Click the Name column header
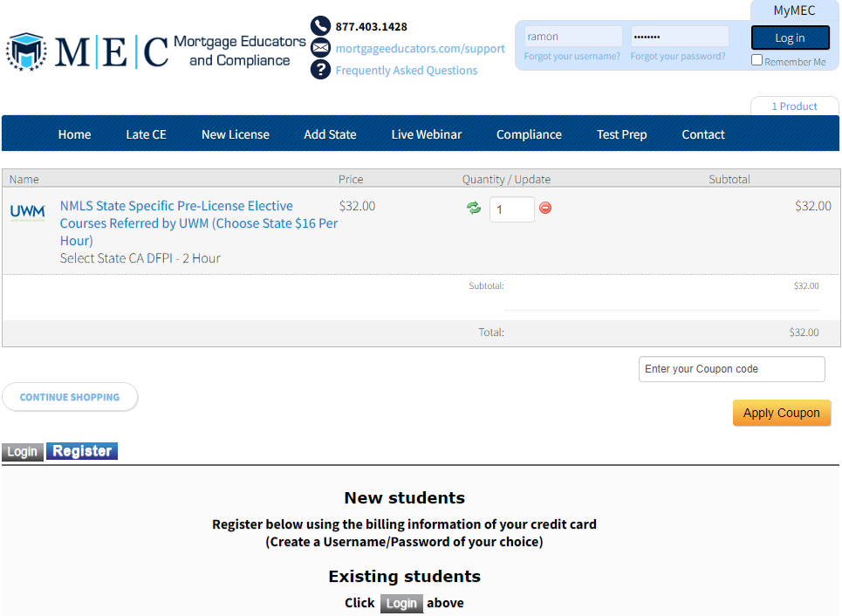 [24, 179]
